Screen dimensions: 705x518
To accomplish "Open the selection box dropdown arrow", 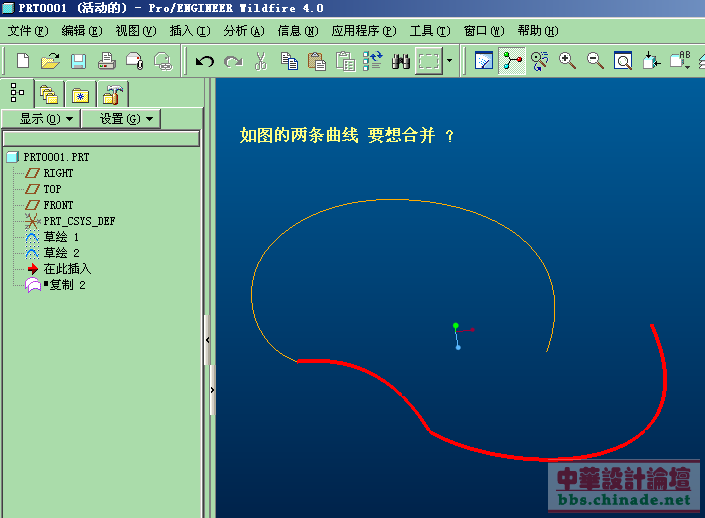I will pos(449,61).
